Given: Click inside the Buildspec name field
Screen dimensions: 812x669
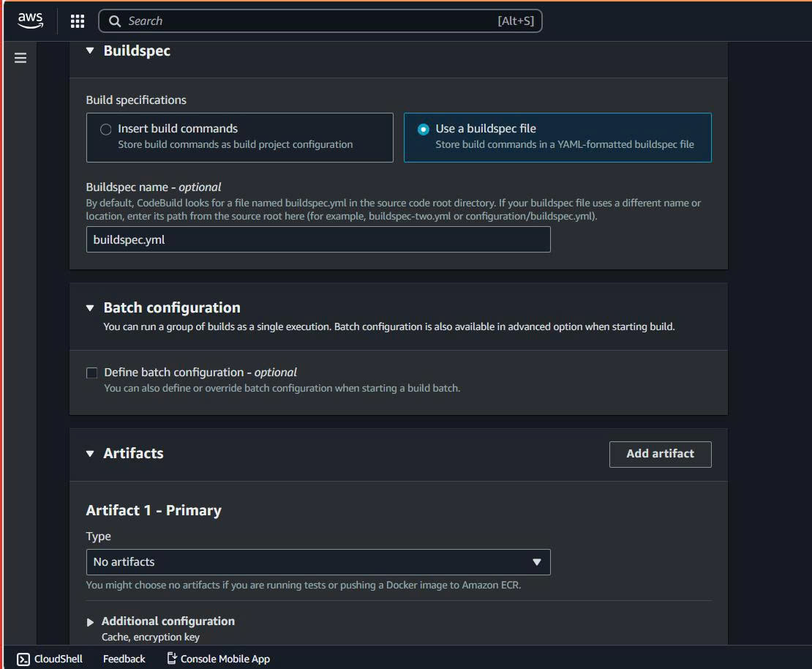Looking at the screenshot, I should point(318,239).
